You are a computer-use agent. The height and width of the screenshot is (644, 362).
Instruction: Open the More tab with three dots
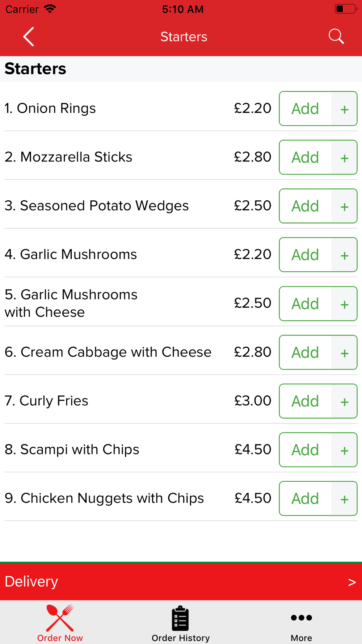click(301, 624)
